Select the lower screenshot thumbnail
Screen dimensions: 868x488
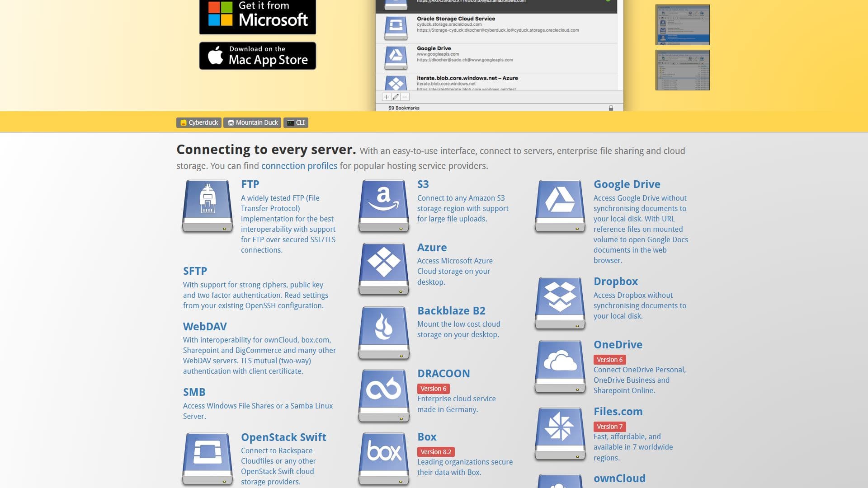683,70
